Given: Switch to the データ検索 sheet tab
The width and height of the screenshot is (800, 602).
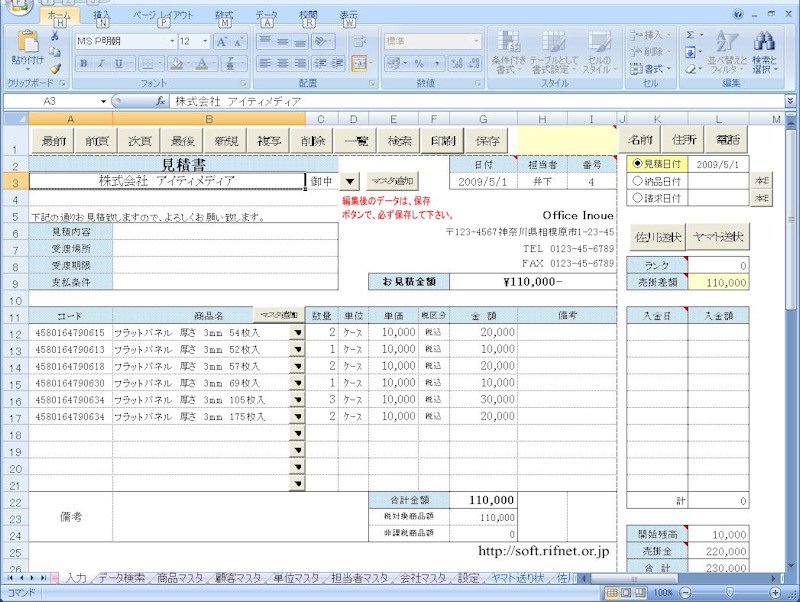Looking at the screenshot, I should pos(121,578).
